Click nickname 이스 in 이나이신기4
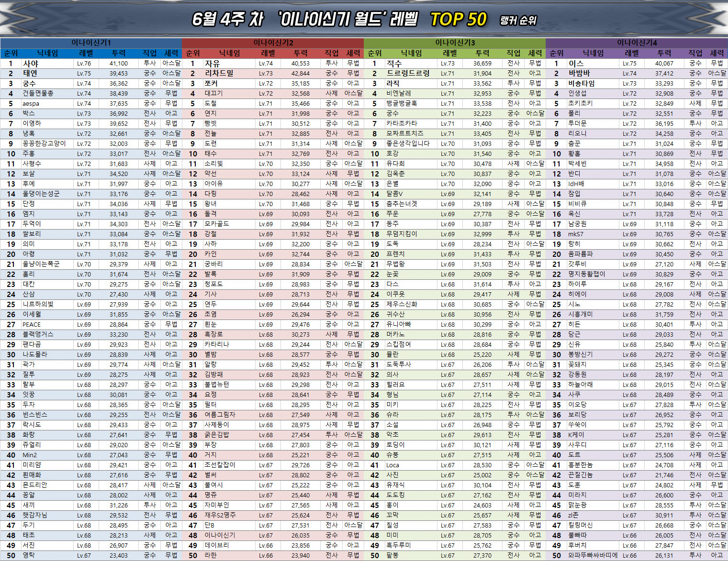The height and width of the screenshot is (561, 728). click(575, 63)
